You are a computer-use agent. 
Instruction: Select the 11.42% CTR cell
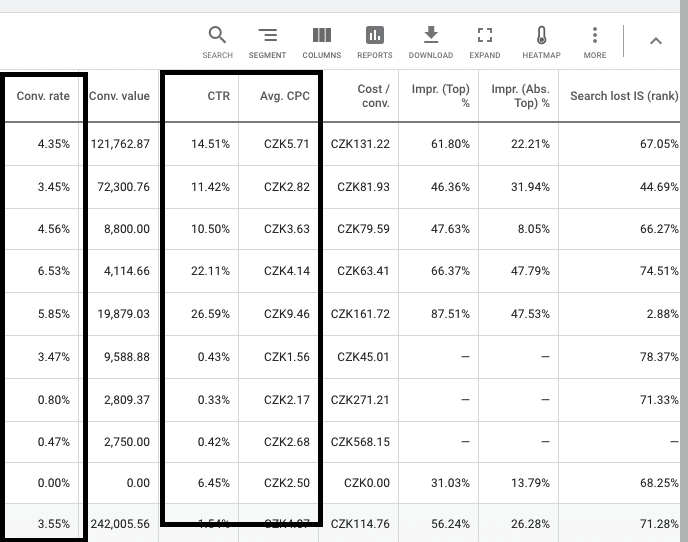tap(210, 187)
